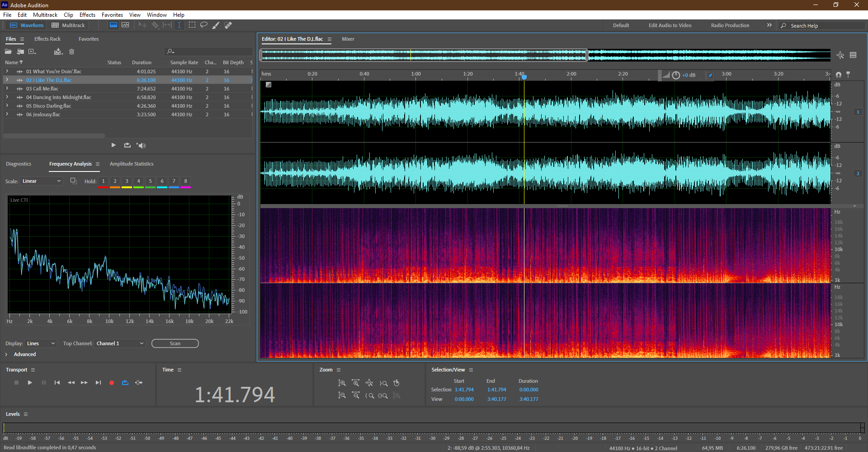Image resolution: width=868 pixels, height=452 pixels.
Task: Click the overview zoom-out-full icon
Action: point(840,55)
